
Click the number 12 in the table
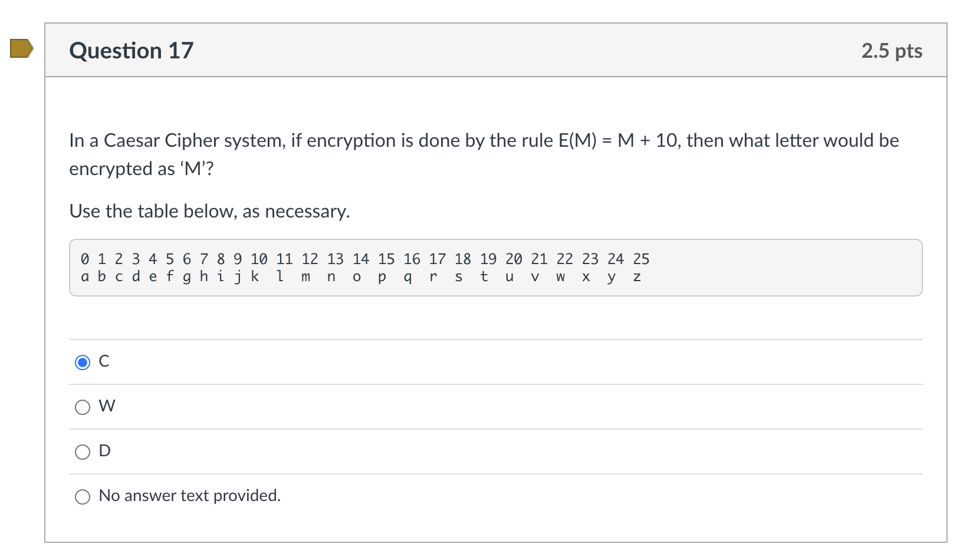click(310, 259)
